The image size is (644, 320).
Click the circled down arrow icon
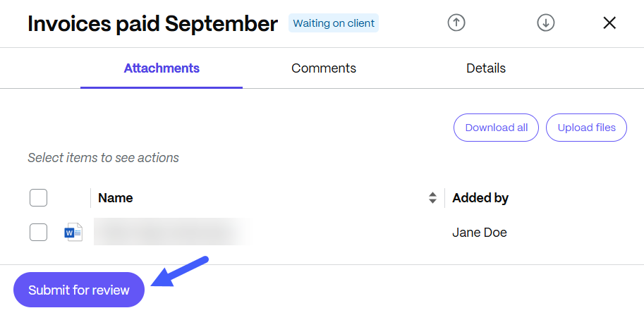(545, 23)
